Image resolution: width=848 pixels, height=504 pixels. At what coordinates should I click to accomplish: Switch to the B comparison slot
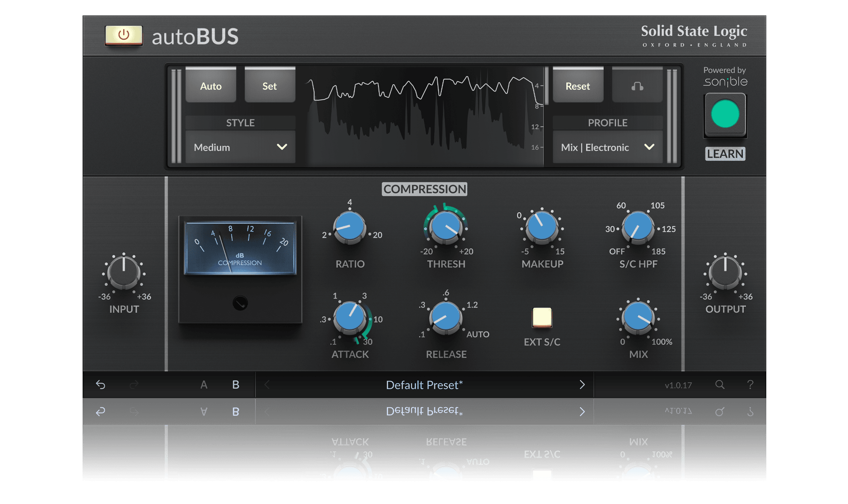point(236,385)
